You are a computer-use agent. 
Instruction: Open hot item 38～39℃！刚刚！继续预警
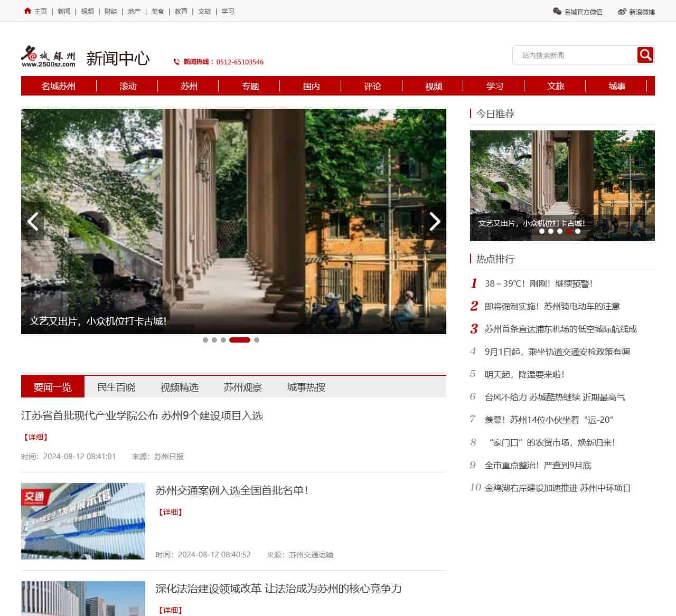(539, 283)
